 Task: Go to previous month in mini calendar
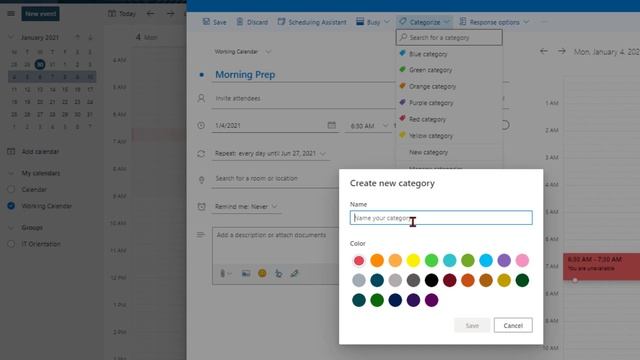[78, 37]
